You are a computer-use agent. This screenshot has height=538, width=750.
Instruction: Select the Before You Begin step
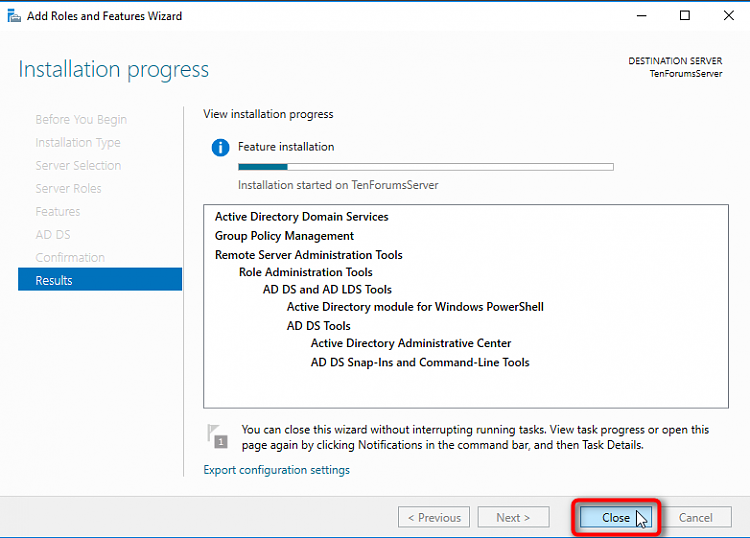pyautogui.click(x=81, y=120)
